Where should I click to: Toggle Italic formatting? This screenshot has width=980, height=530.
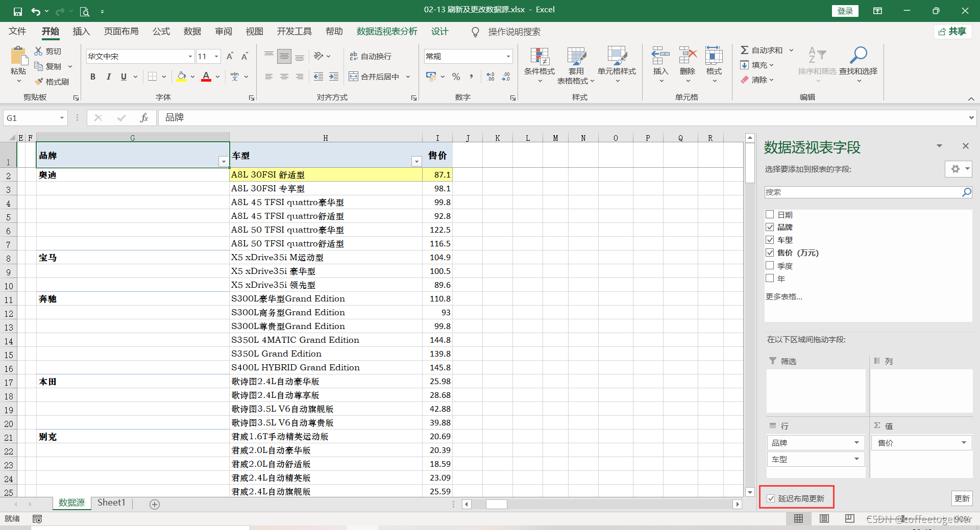(x=108, y=77)
